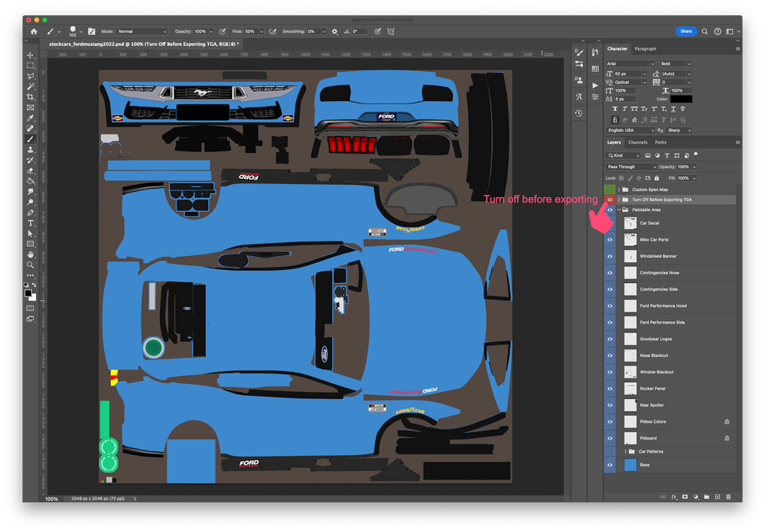The height and width of the screenshot is (532, 765).
Task: Open the Channels tab
Action: (637, 142)
